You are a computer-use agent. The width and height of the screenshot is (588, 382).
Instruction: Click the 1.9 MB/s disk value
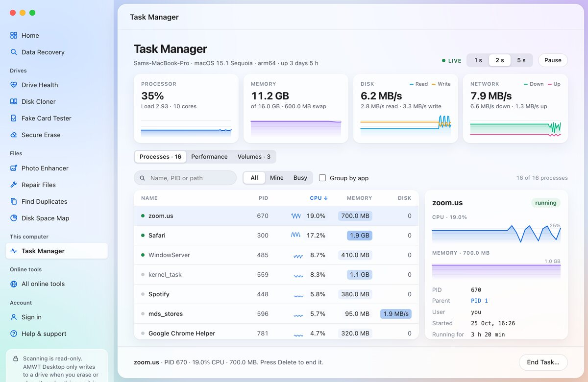(x=396, y=314)
